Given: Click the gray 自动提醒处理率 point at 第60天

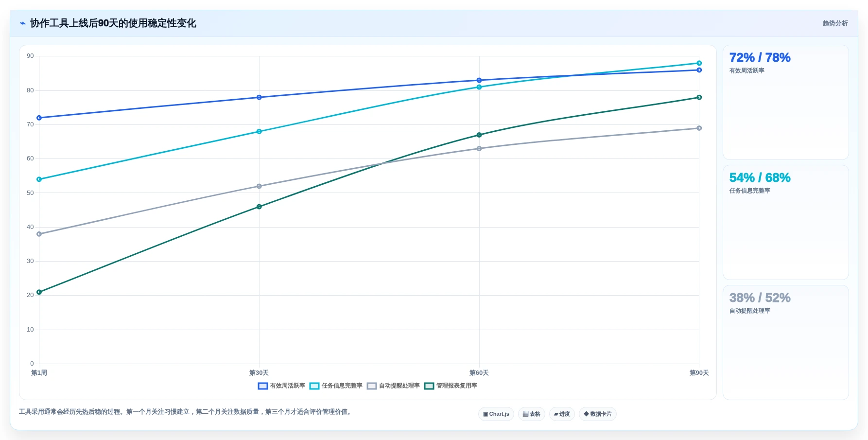Looking at the screenshot, I should point(479,149).
